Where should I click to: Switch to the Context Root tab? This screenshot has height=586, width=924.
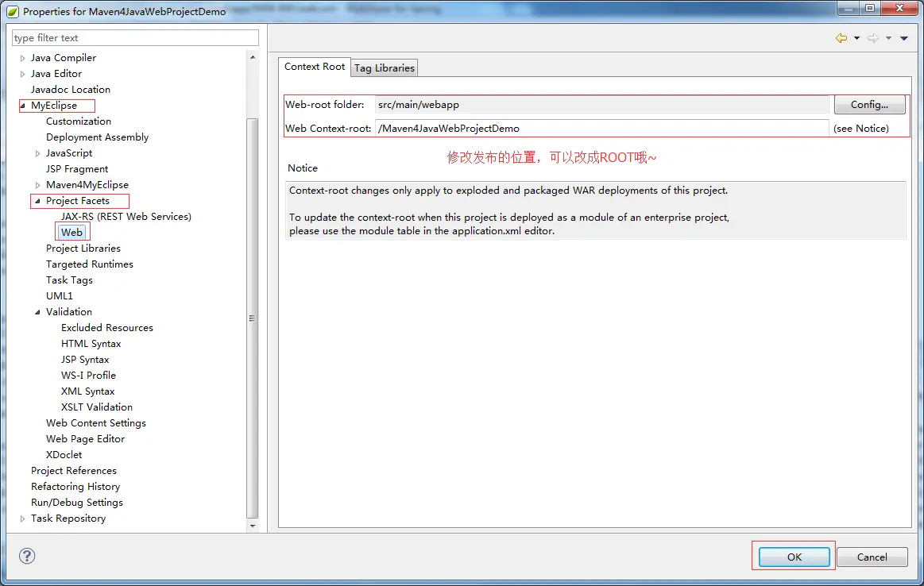pyautogui.click(x=314, y=67)
